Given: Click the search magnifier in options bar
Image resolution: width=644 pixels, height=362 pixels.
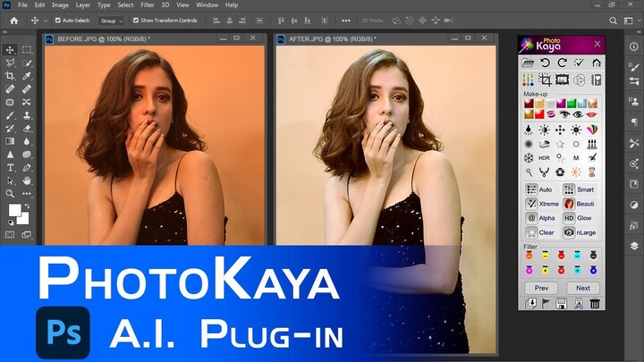Looking at the screenshot, I should [x=613, y=21].
